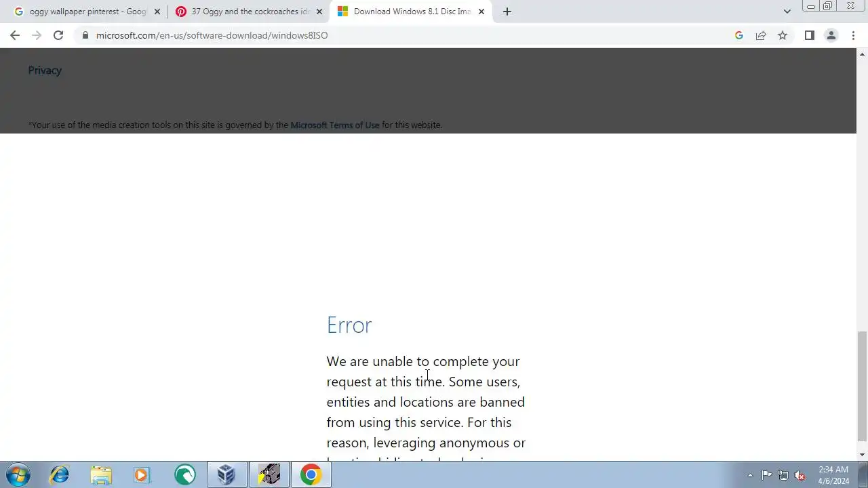Open Windows Explorer folder from taskbar
The width and height of the screenshot is (868, 488).
tap(101, 474)
